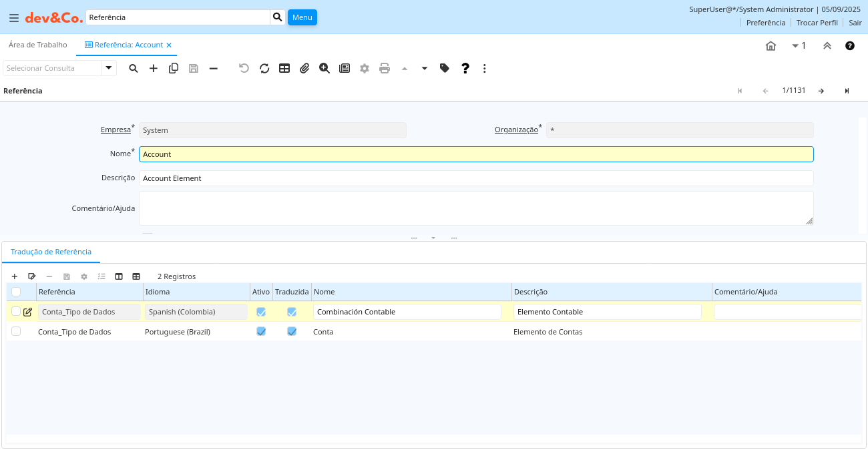868x450 pixels.
Task: Expand the more options vertical dots menu
Action: click(x=485, y=68)
